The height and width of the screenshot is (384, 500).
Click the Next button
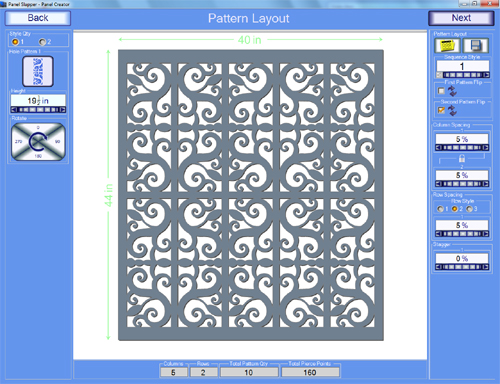pyautogui.click(x=461, y=18)
